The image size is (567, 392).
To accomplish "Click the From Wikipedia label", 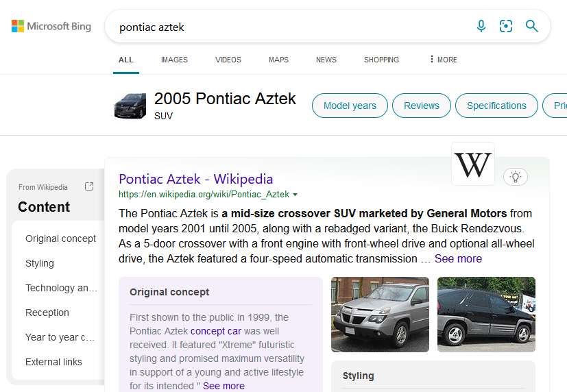I will pyautogui.click(x=43, y=187).
